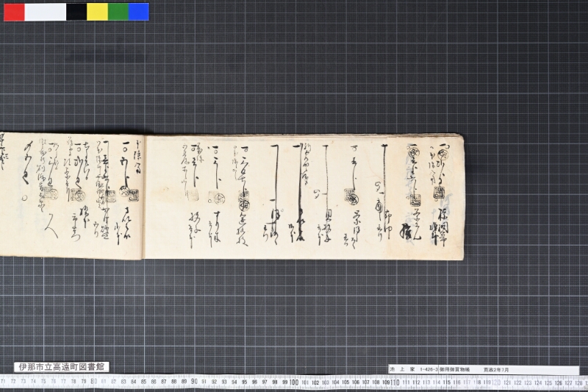Click the 池上家 1-426-3 caption label
This screenshot has width=588, height=392.
coord(484,369)
